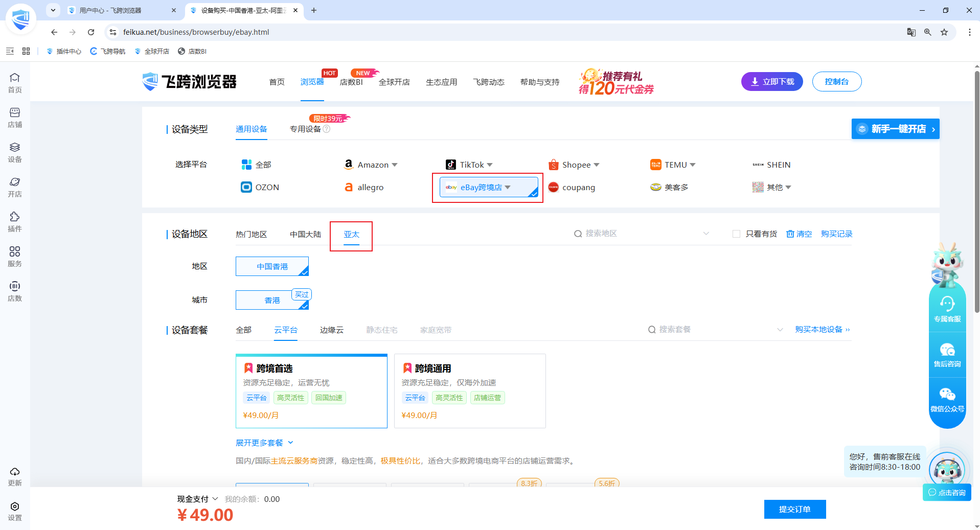Viewport: 980px width, 530px height.
Task: Click the 搜索地区 search field
Action: coord(642,234)
